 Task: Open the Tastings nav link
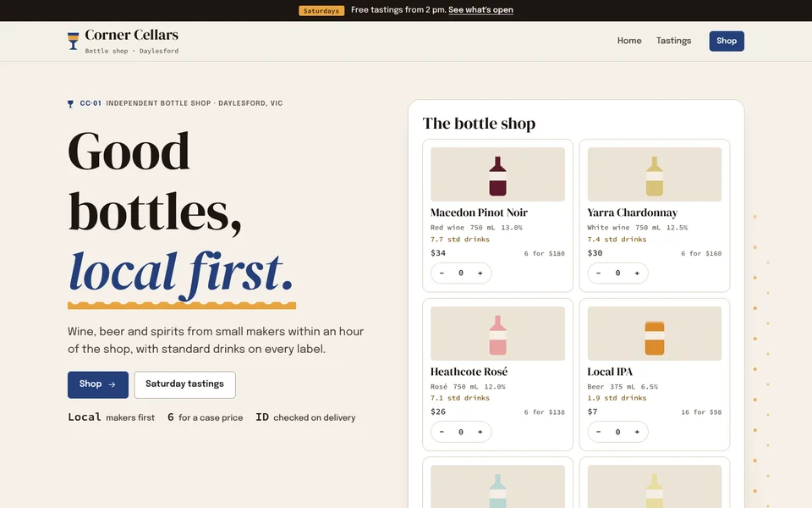coord(674,41)
